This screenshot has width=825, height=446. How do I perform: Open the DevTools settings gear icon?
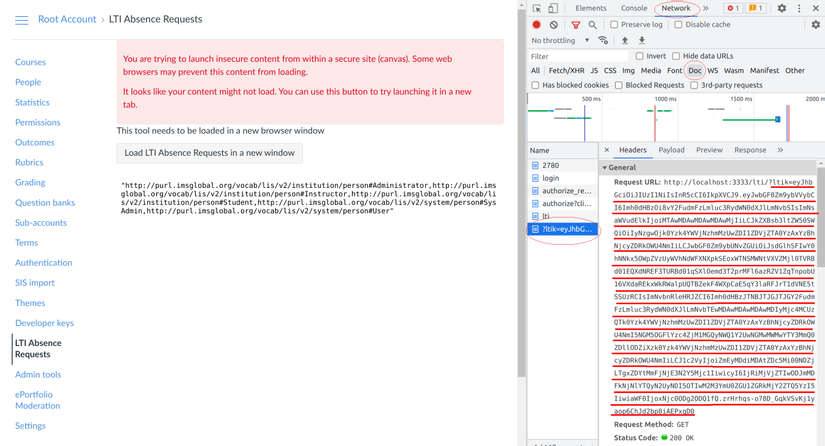pos(782,8)
